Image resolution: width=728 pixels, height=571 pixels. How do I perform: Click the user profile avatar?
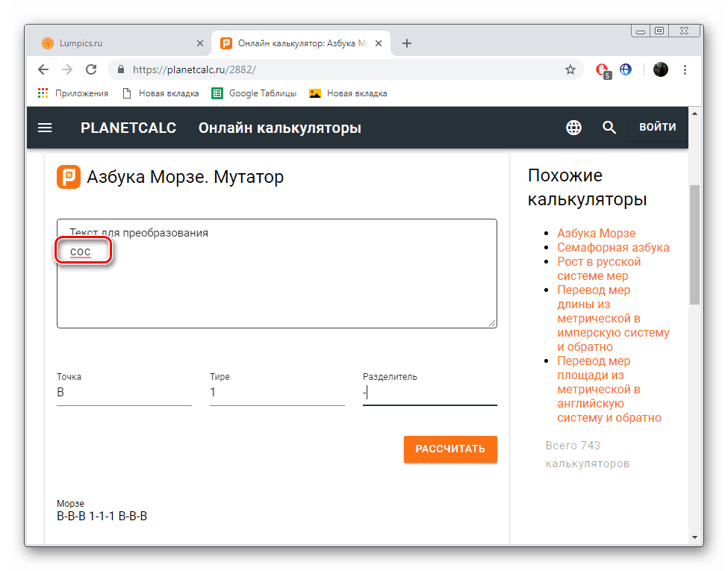tap(661, 69)
